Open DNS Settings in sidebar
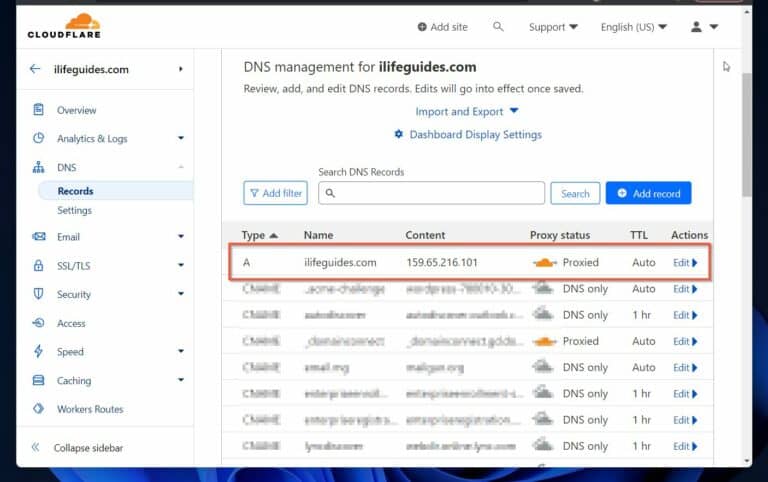The height and width of the screenshot is (482, 768). tap(74, 210)
